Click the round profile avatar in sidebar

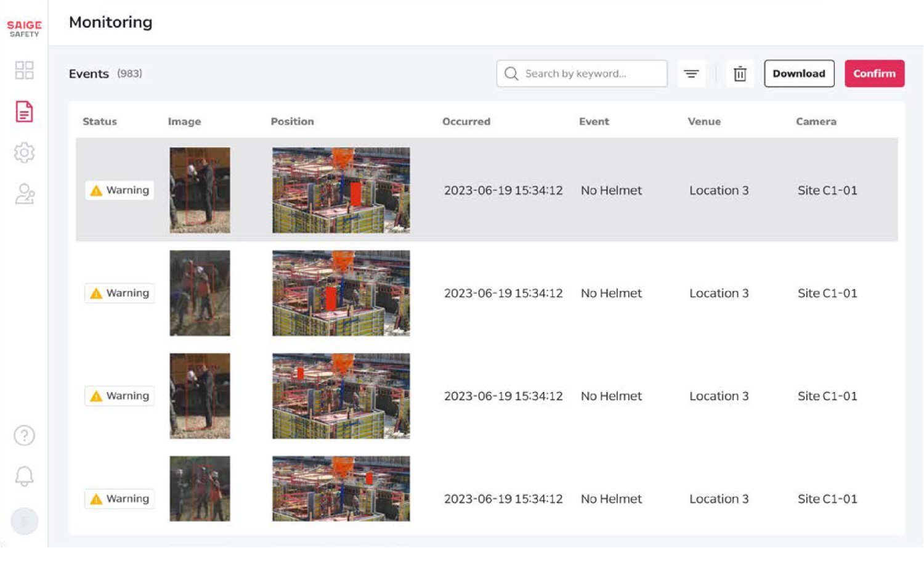coord(24,521)
